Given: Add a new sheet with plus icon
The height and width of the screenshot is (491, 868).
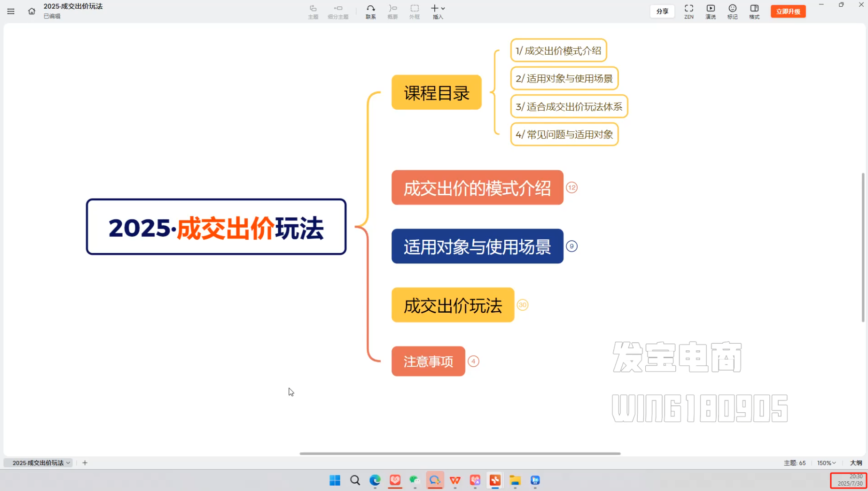Looking at the screenshot, I should [x=85, y=463].
